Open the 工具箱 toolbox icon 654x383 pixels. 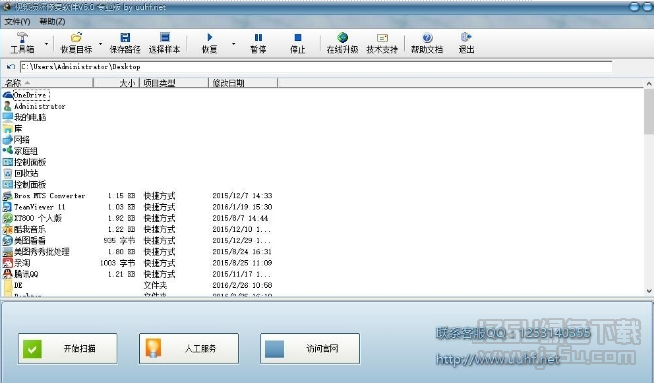(22, 38)
